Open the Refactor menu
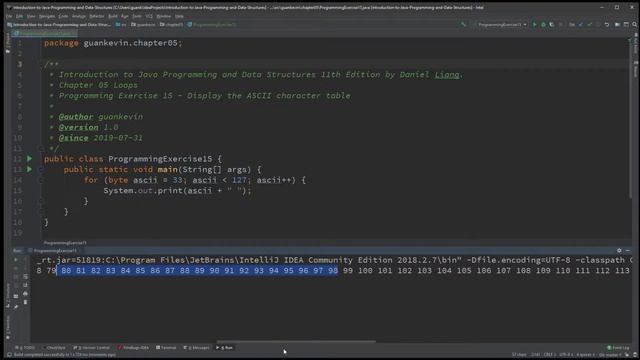 coord(97,16)
